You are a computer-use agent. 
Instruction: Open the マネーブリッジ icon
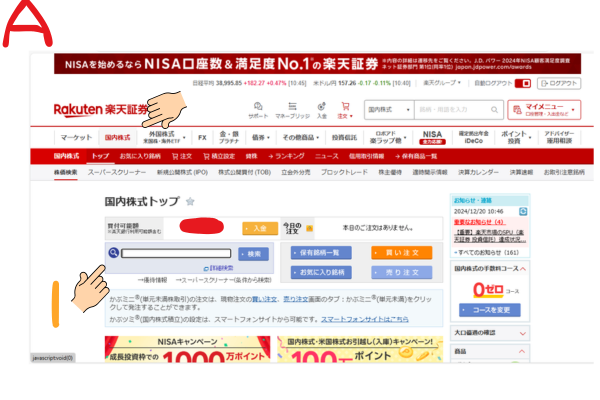pos(292,110)
